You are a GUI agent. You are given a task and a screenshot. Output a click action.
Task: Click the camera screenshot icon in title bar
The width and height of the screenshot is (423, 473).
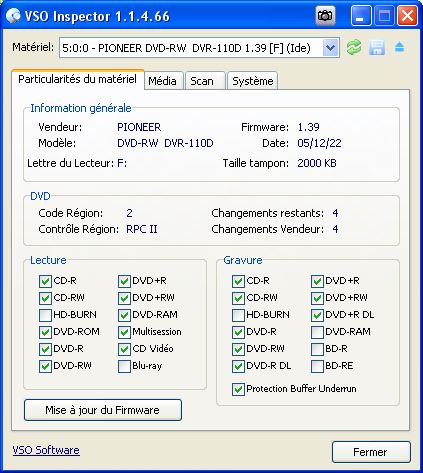point(325,16)
